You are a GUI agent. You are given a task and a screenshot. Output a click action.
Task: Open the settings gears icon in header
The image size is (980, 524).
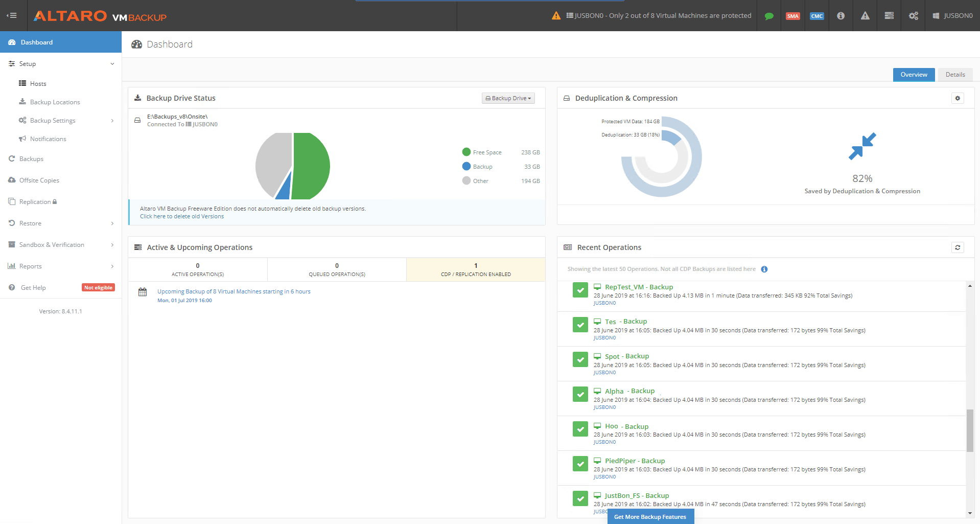coord(913,16)
